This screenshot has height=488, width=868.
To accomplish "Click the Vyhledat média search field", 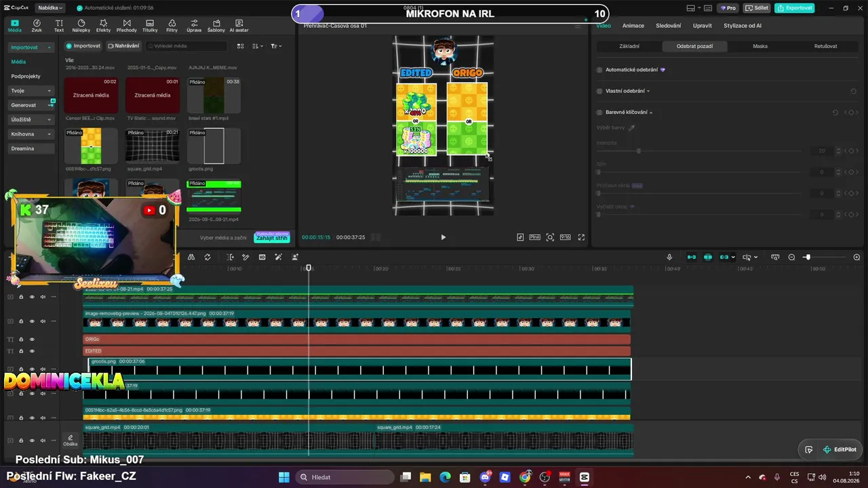I will coord(186,46).
